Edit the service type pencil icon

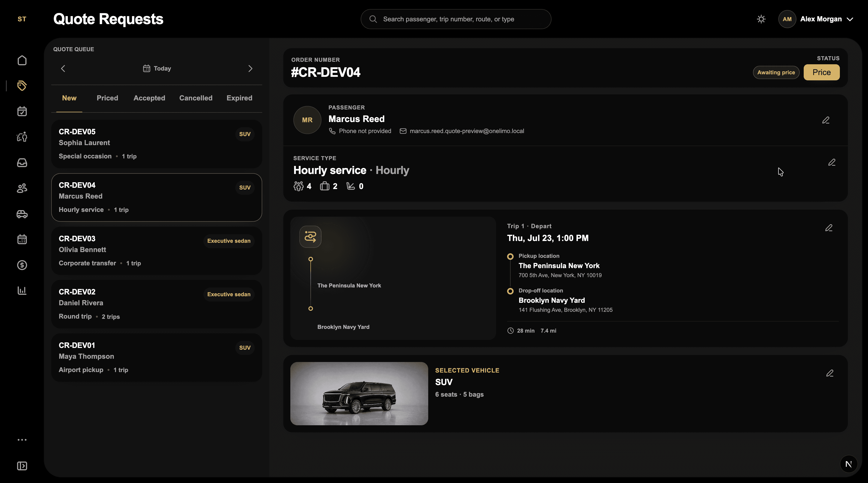click(832, 162)
